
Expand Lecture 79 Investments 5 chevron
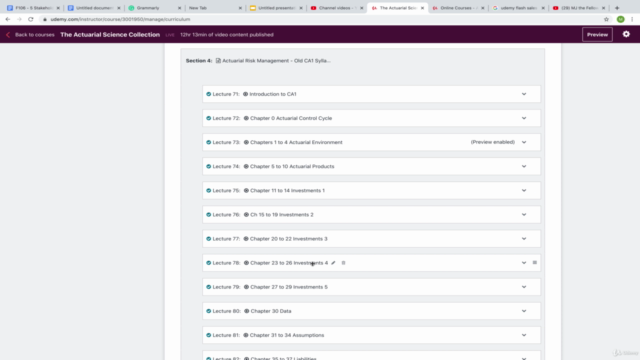524,287
